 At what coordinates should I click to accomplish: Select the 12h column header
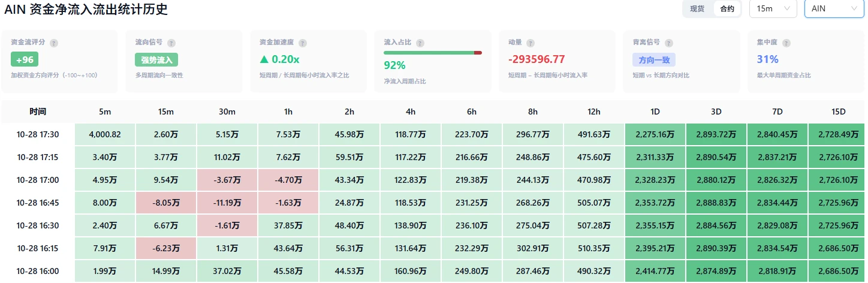[594, 112]
